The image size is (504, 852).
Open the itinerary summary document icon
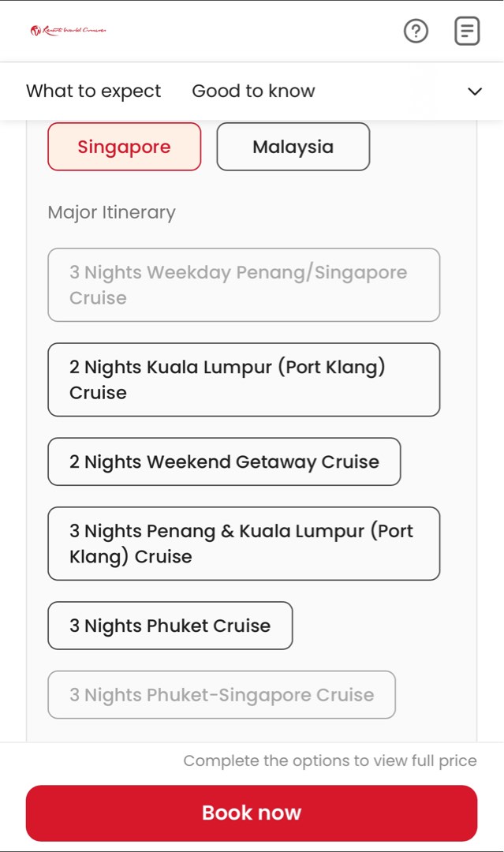467,31
